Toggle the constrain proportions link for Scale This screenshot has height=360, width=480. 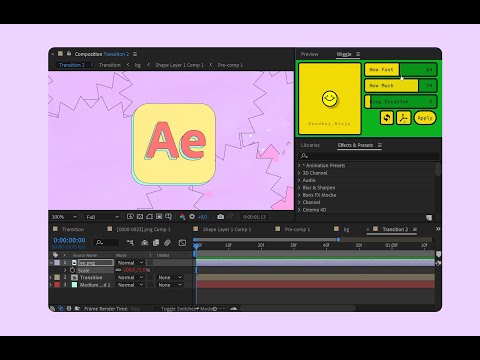tap(118, 270)
